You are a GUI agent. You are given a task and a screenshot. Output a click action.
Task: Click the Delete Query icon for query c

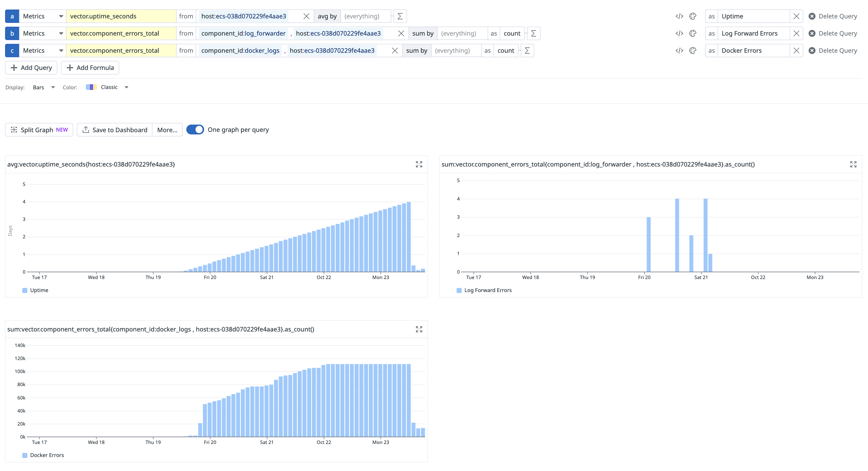click(812, 51)
